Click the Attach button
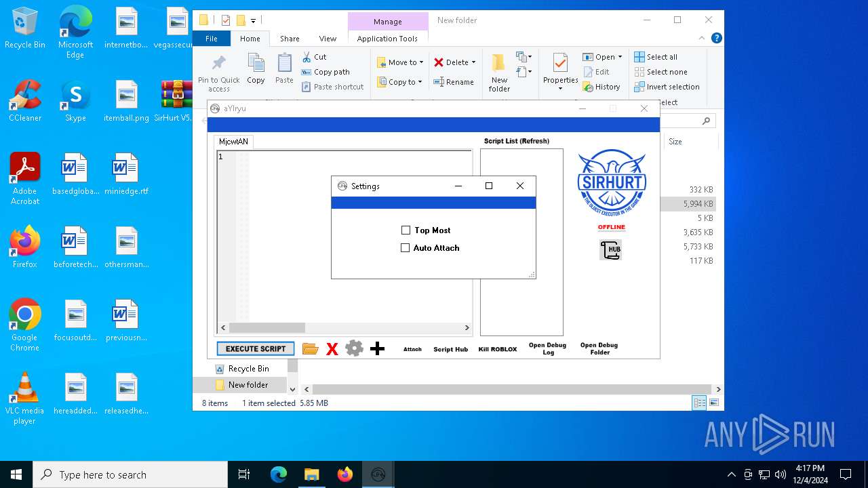Image resolution: width=868 pixels, height=488 pixels. (x=412, y=349)
